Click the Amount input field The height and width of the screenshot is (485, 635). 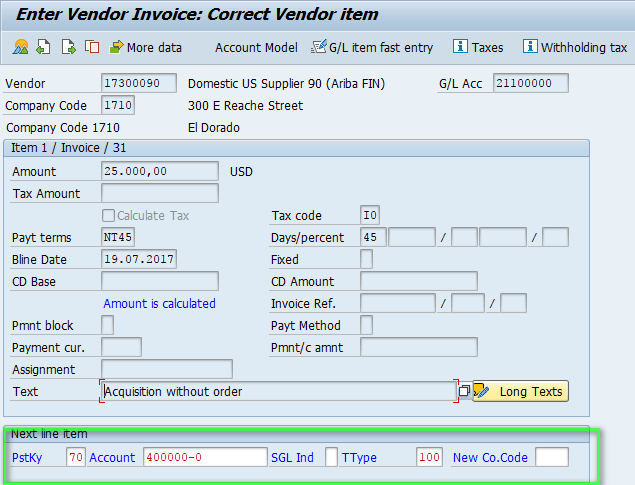click(x=160, y=172)
